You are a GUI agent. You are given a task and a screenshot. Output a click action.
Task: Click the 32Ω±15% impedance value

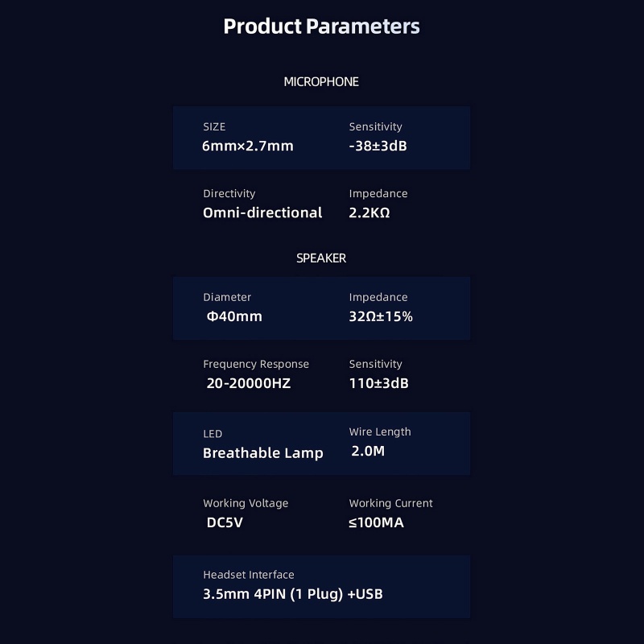point(381,316)
